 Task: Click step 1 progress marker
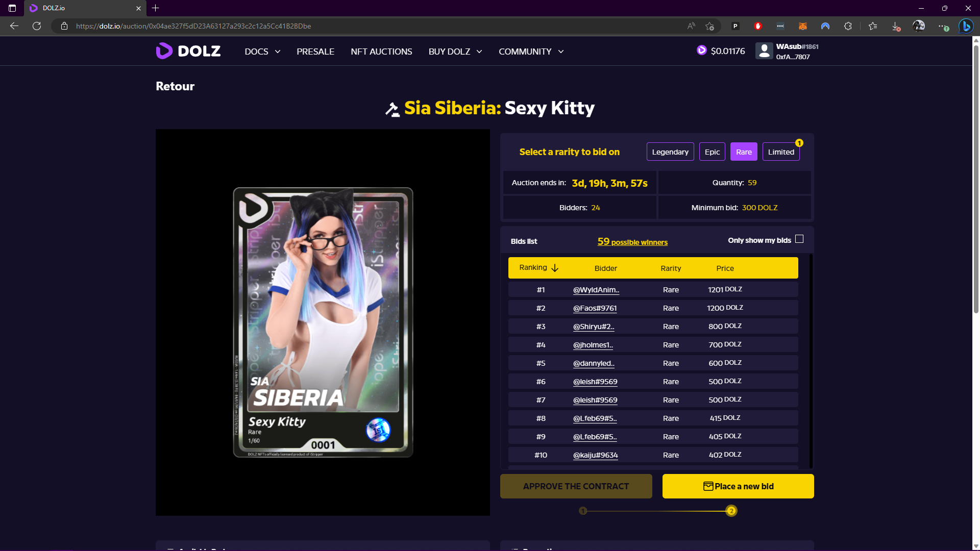[x=583, y=511]
